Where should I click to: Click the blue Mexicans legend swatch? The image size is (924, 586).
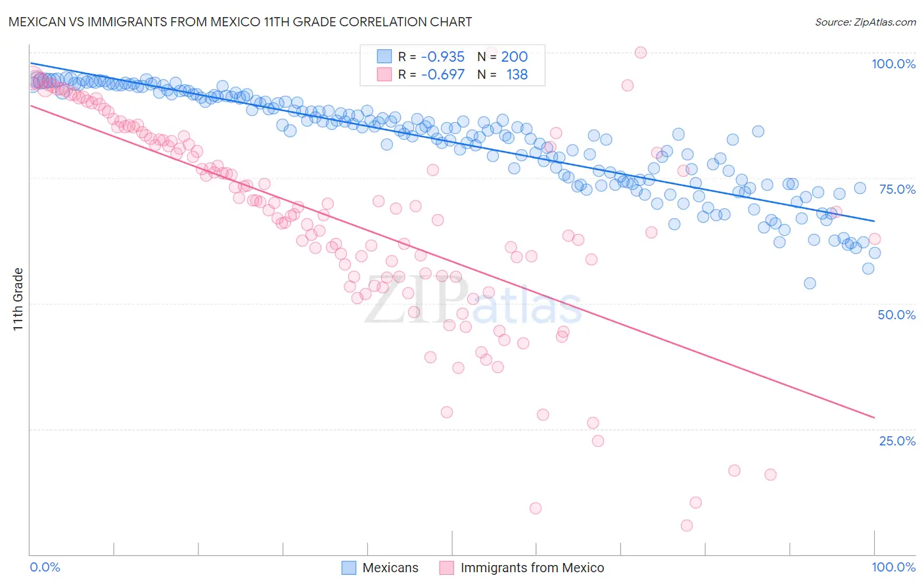pyautogui.click(x=349, y=568)
